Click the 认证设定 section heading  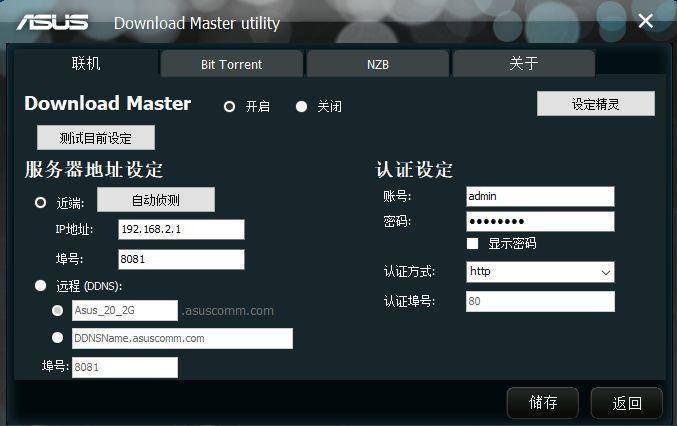[414, 169]
